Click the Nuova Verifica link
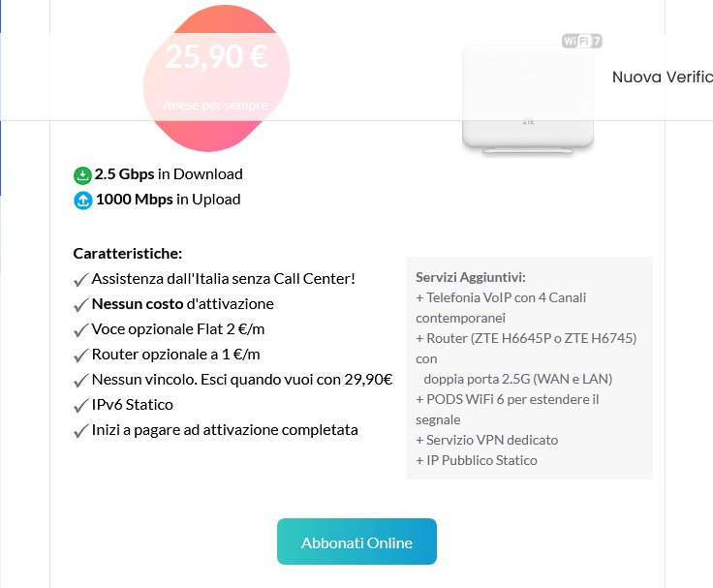This screenshot has width=713, height=588. point(662,77)
